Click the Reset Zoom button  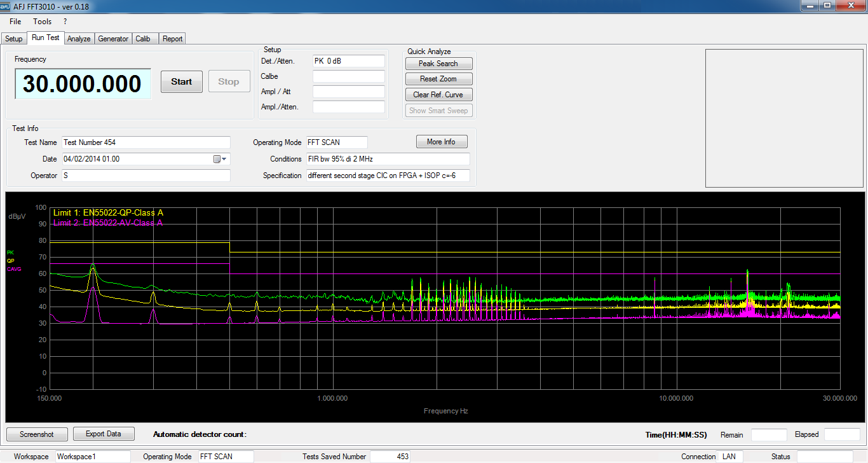(x=438, y=79)
